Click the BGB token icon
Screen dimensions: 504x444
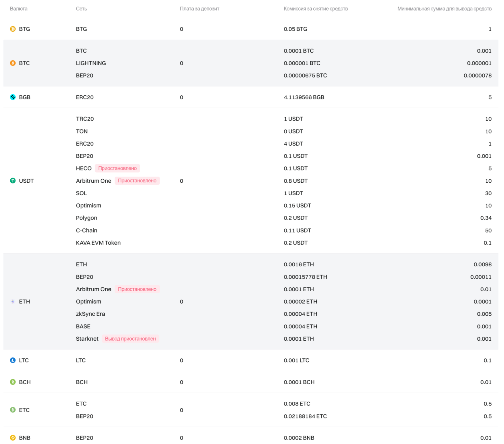pyautogui.click(x=13, y=97)
